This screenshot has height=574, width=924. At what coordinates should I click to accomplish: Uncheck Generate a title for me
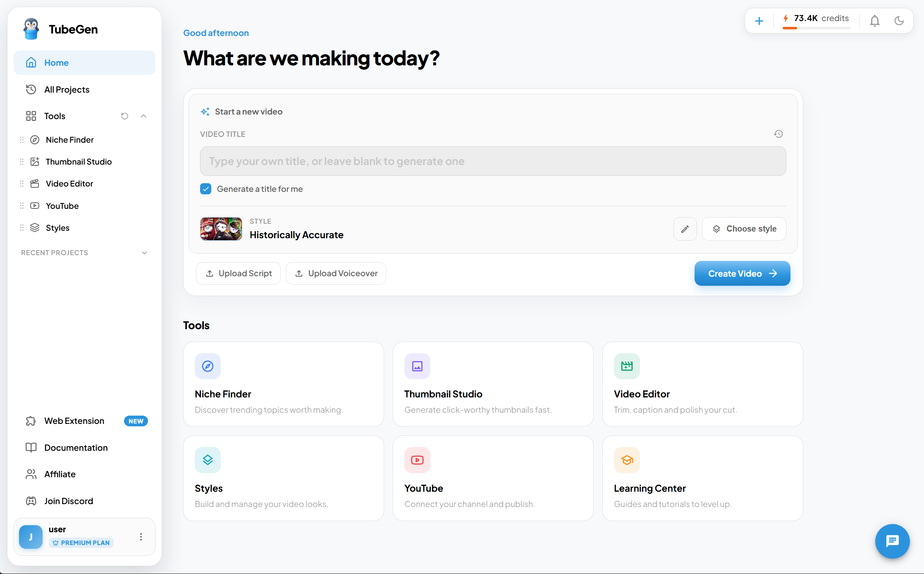coord(205,189)
